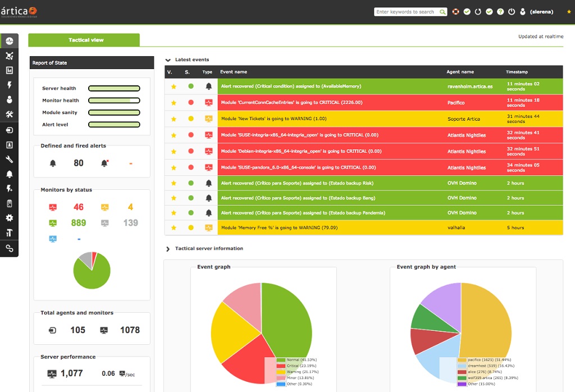Screen dimensions: 575x392
Task: Click the yellow status dot on Soporte Artica row
Action: tap(191, 118)
